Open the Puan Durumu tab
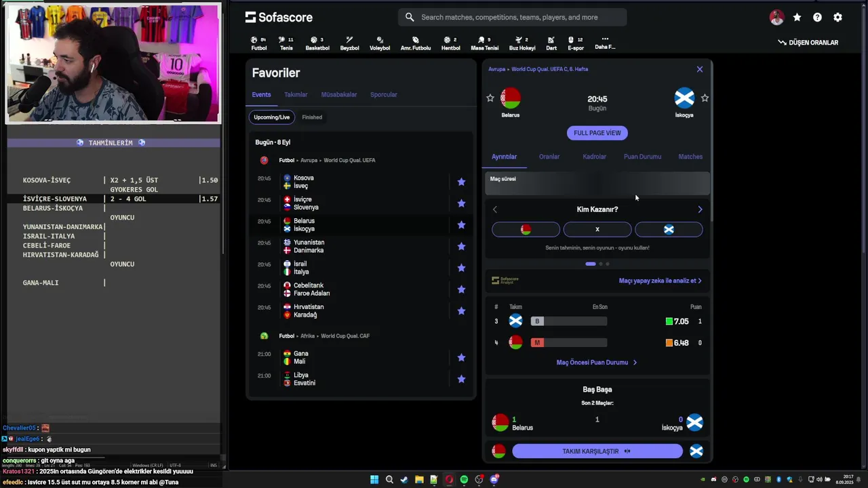Image resolution: width=868 pixels, height=488 pixels. click(642, 157)
